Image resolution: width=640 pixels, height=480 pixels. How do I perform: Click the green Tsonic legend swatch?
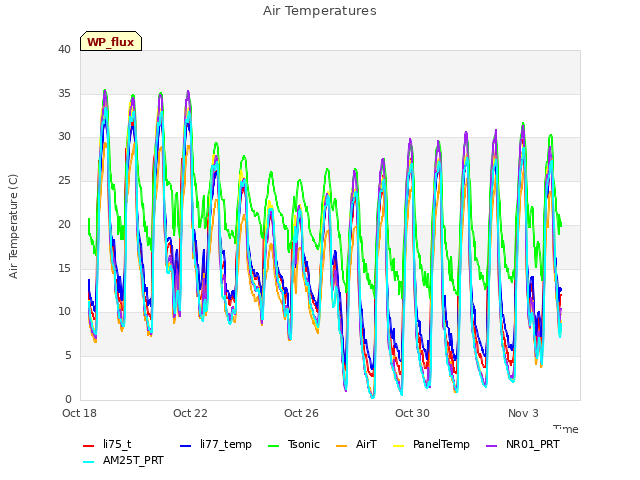[x=273, y=446]
